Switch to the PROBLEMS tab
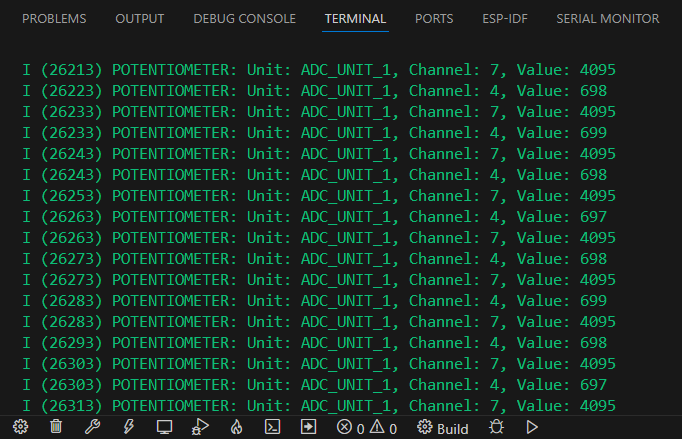This screenshot has width=682, height=439. point(54,18)
